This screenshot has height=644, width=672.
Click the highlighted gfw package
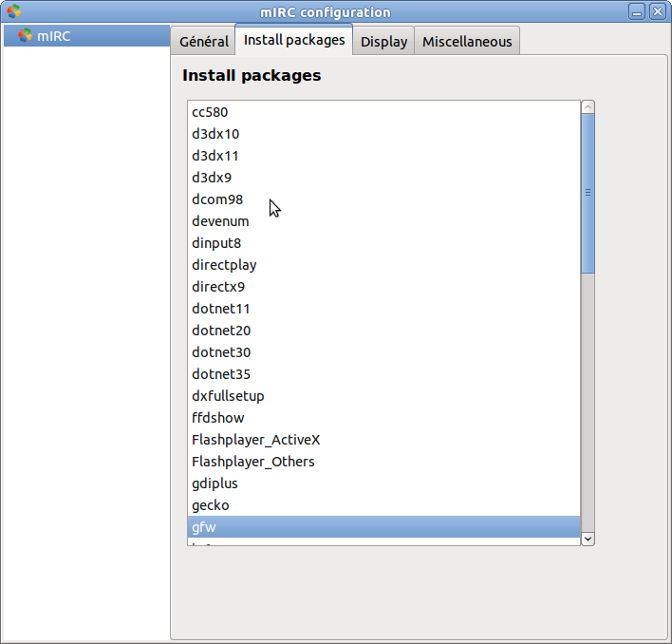coord(383,527)
